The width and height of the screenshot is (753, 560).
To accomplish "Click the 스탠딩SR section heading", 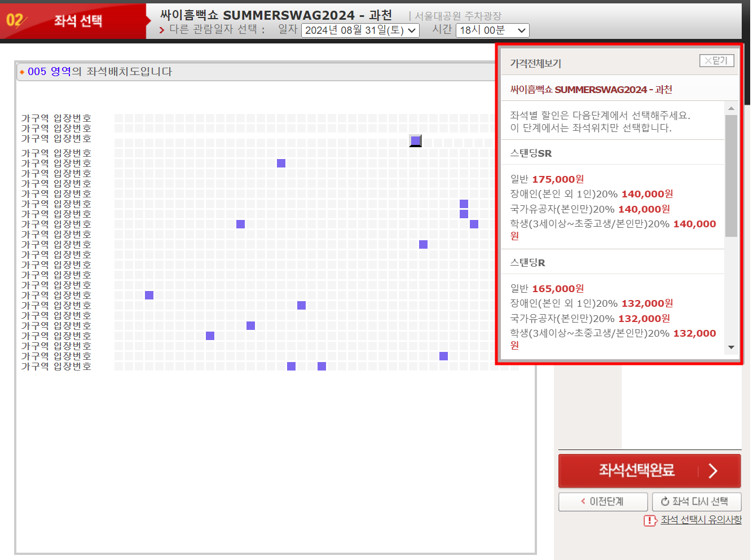I will (531, 153).
